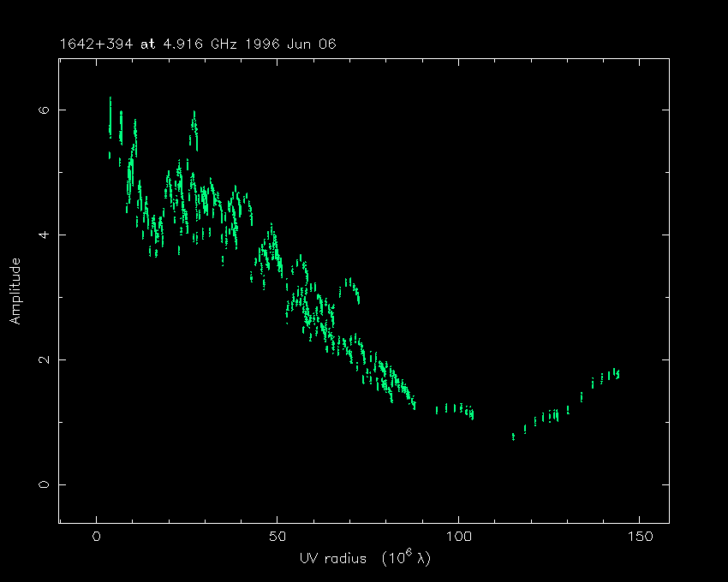Click the highest data point near amplitude 6.2
The width and height of the screenshot is (728, 582).
point(110,101)
